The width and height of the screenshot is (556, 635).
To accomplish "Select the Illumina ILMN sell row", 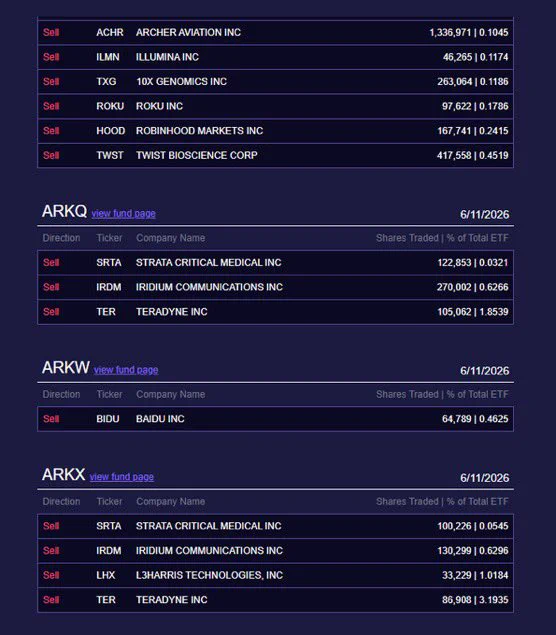I will click(275, 57).
